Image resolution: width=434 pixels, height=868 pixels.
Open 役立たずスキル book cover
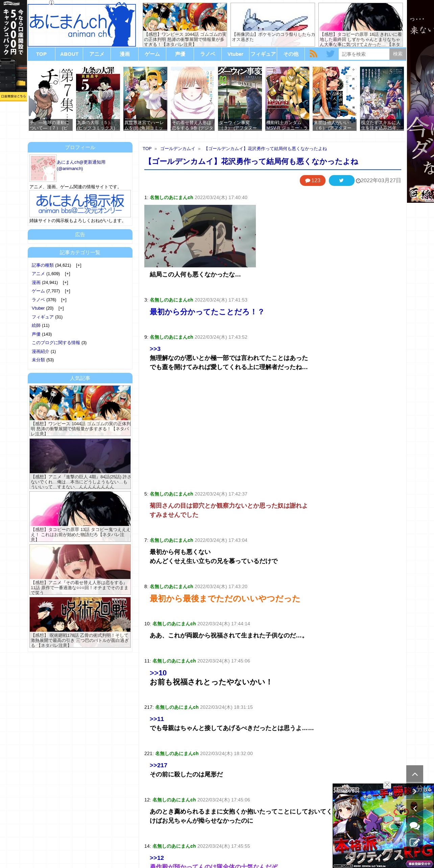[382, 99]
